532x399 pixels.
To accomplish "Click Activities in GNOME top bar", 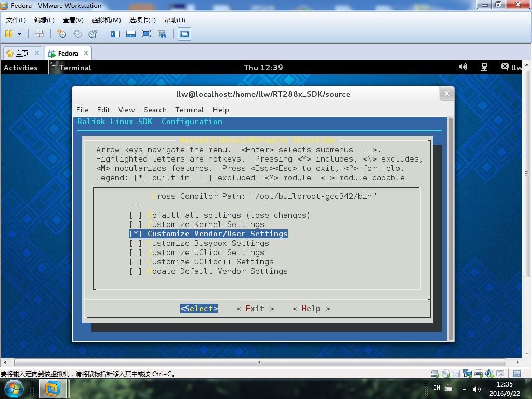I will [x=21, y=68].
